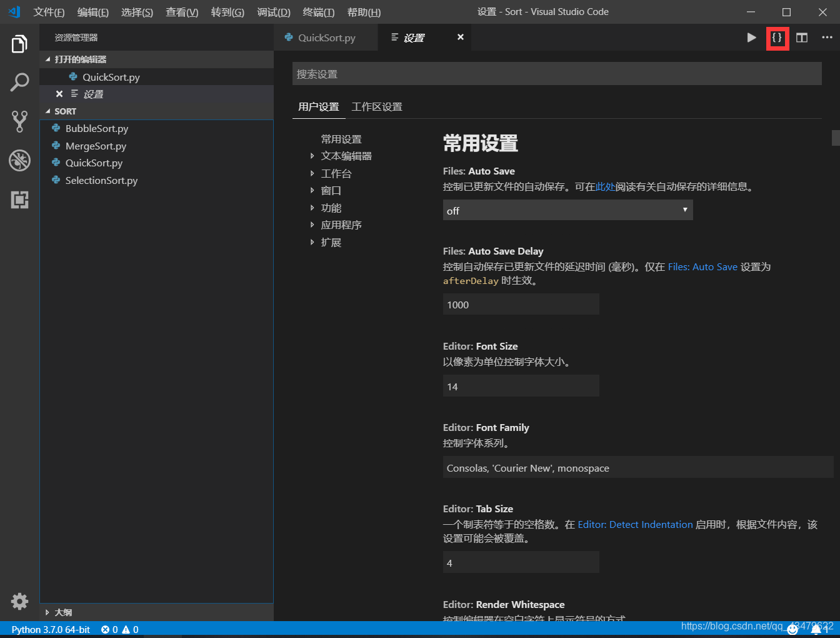This screenshot has width=840, height=638.
Task: Open SelectionSort.py from the explorer
Action: point(156,180)
